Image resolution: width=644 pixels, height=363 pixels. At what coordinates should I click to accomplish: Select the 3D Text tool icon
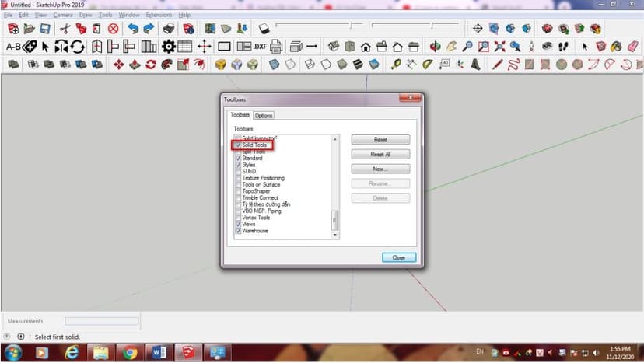(475, 65)
